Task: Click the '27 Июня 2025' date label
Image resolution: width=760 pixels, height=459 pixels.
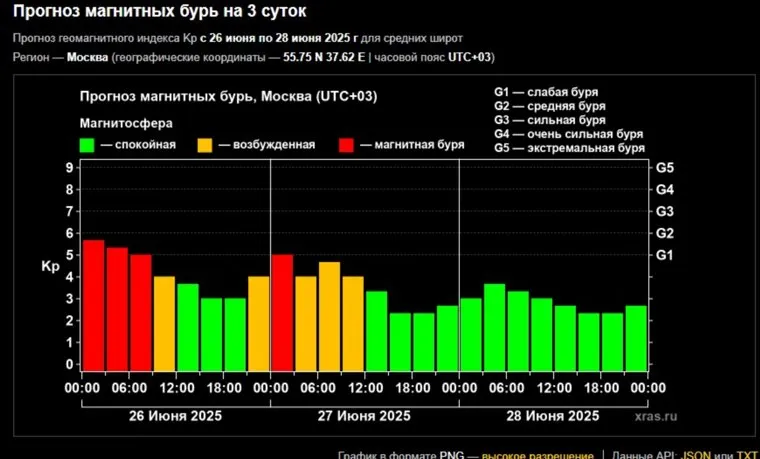Action: (x=364, y=415)
